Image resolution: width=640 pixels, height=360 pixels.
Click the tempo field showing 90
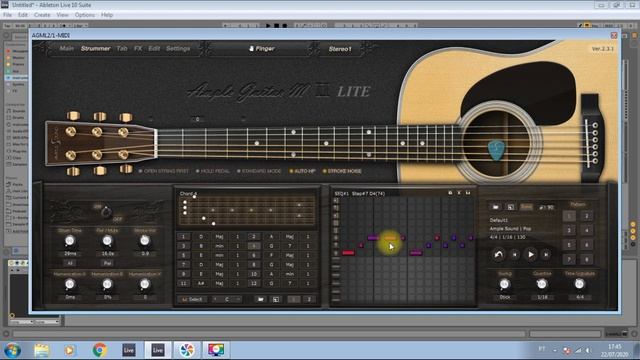[547, 207]
